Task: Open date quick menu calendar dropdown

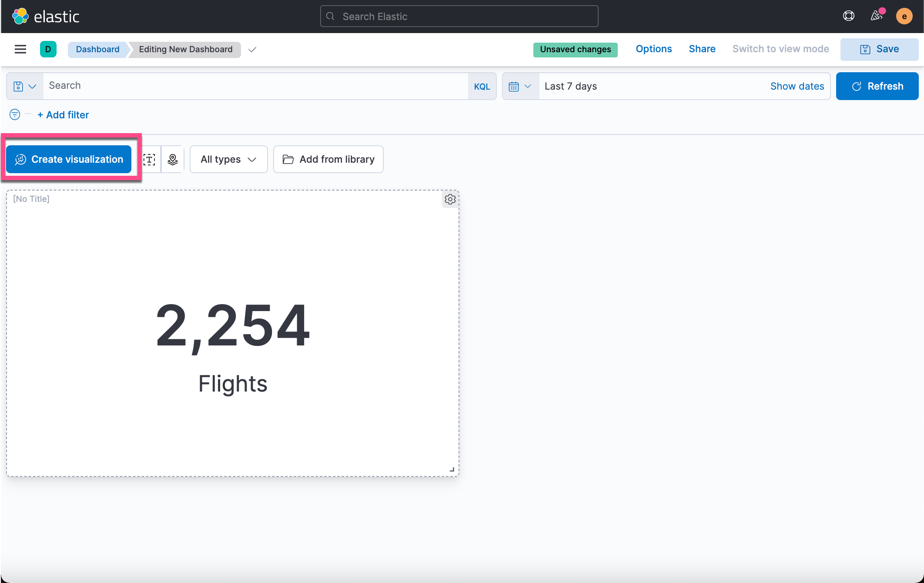Action: [520, 86]
